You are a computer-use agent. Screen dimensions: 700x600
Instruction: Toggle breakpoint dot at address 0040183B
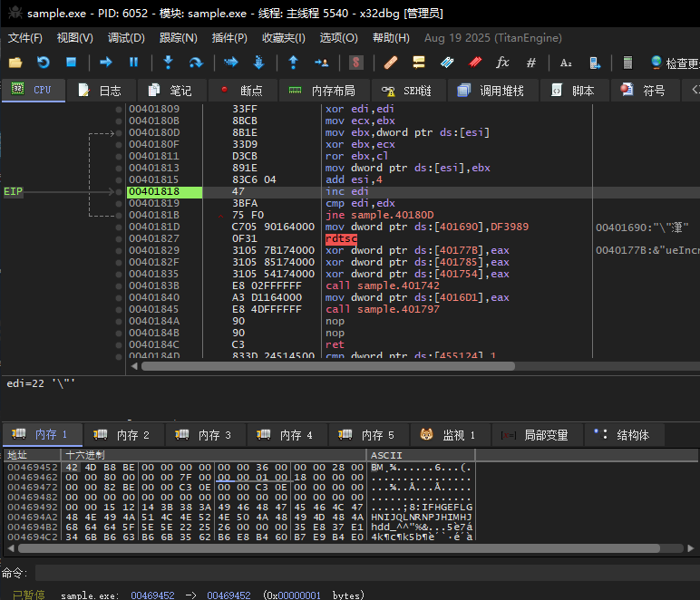point(119,286)
